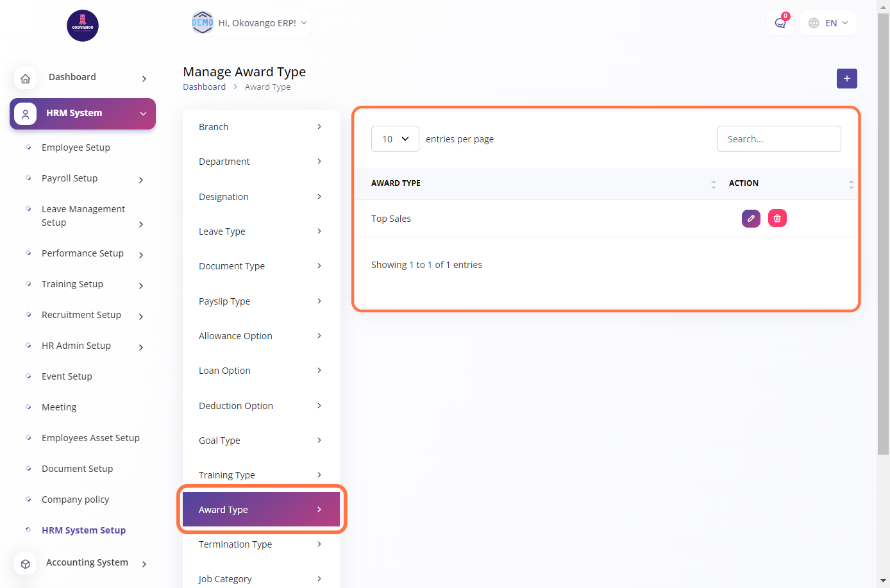
Task: Click the Search input field
Action: (778, 139)
